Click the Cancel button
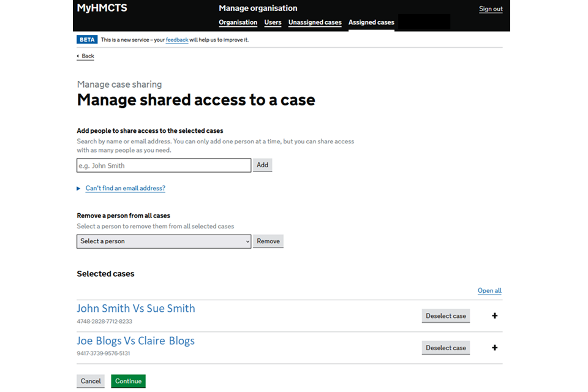This screenshot has width=588, height=392. [91, 381]
